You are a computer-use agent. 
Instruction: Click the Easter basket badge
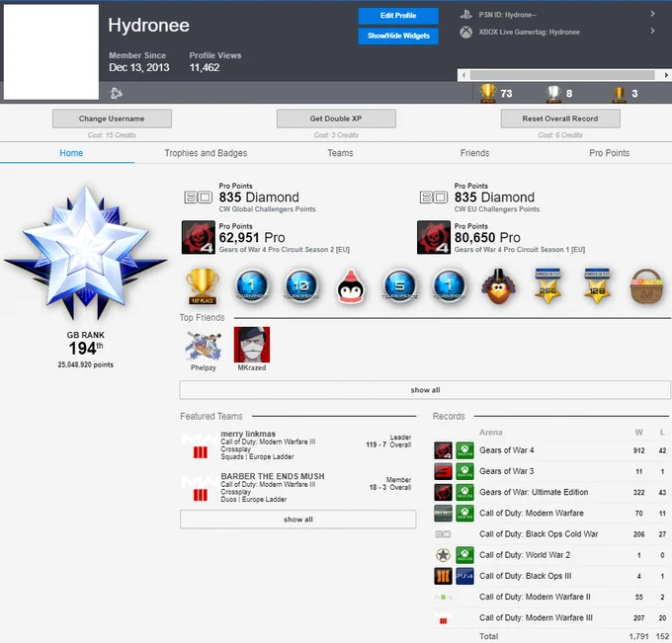(646, 286)
